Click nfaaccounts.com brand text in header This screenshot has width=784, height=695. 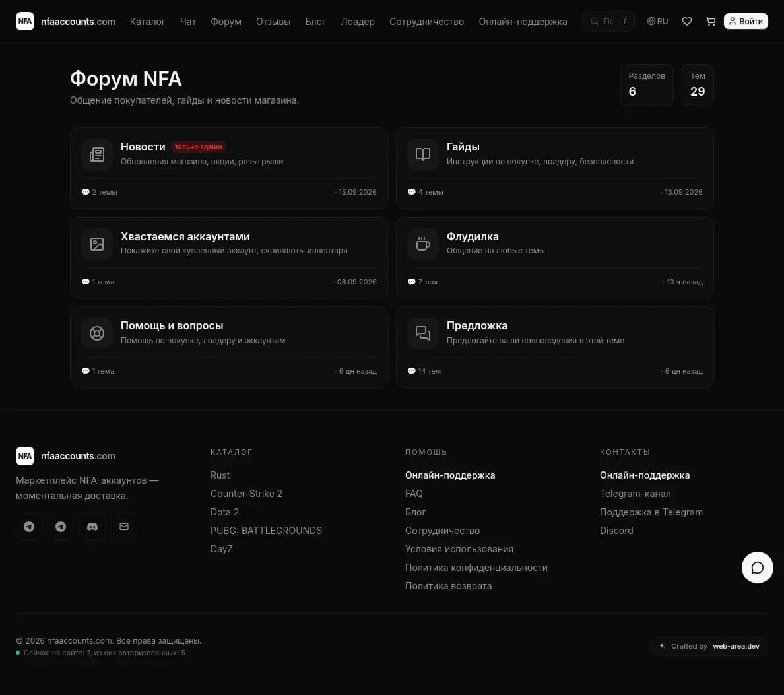click(x=78, y=22)
